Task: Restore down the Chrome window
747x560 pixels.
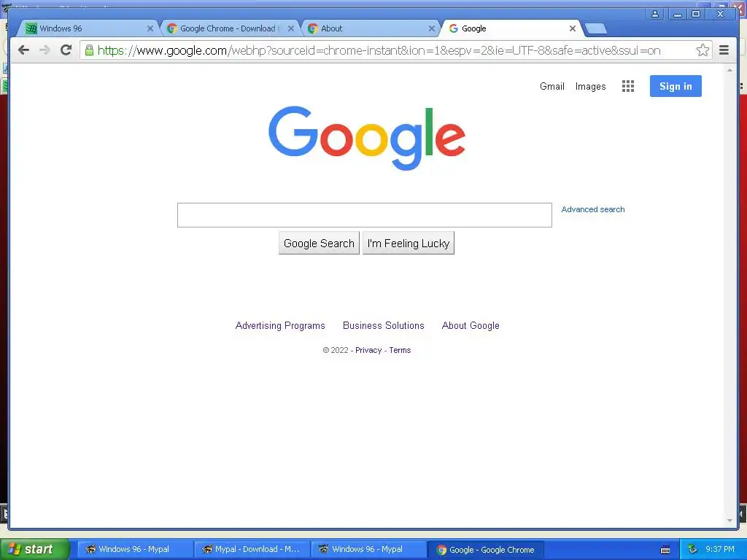Action: pos(696,14)
